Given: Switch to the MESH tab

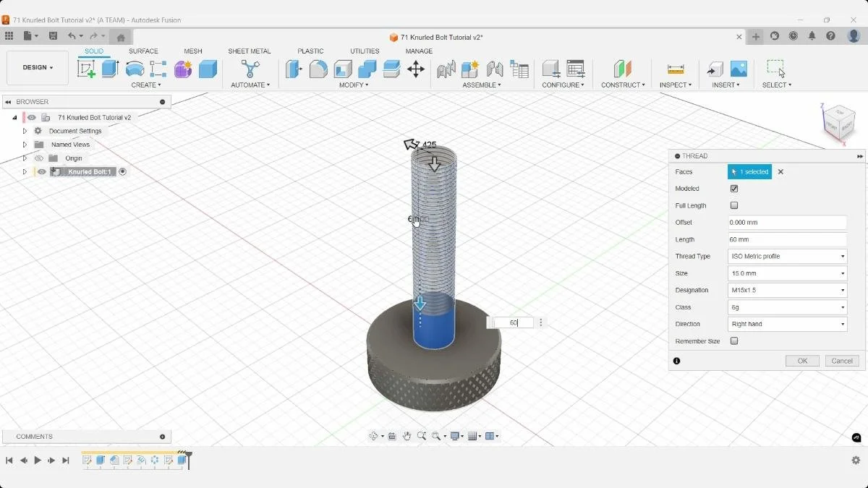Looking at the screenshot, I should tap(193, 51).
